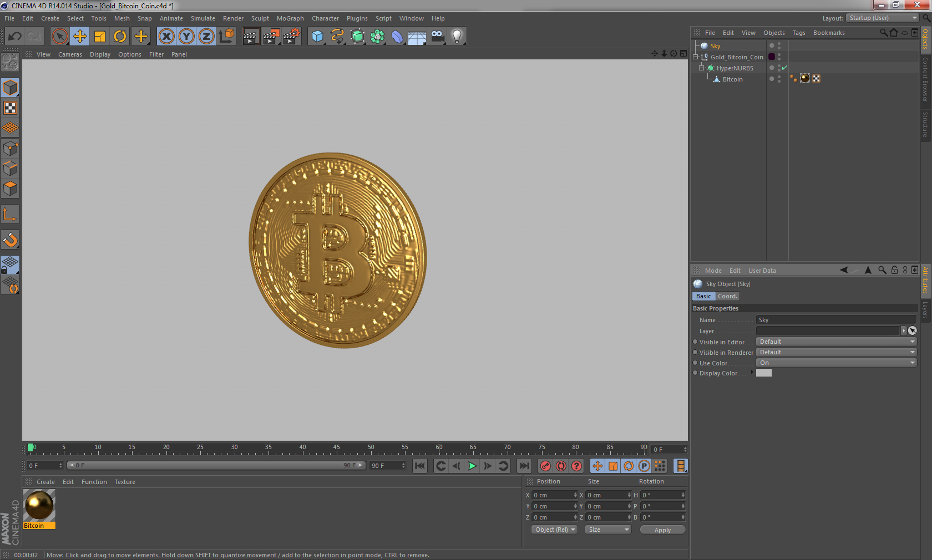Add a Light object
932x560 pixels.
457,37
